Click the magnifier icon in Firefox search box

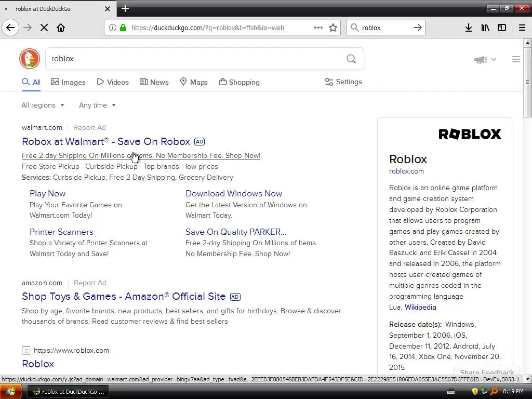(354, 28)
